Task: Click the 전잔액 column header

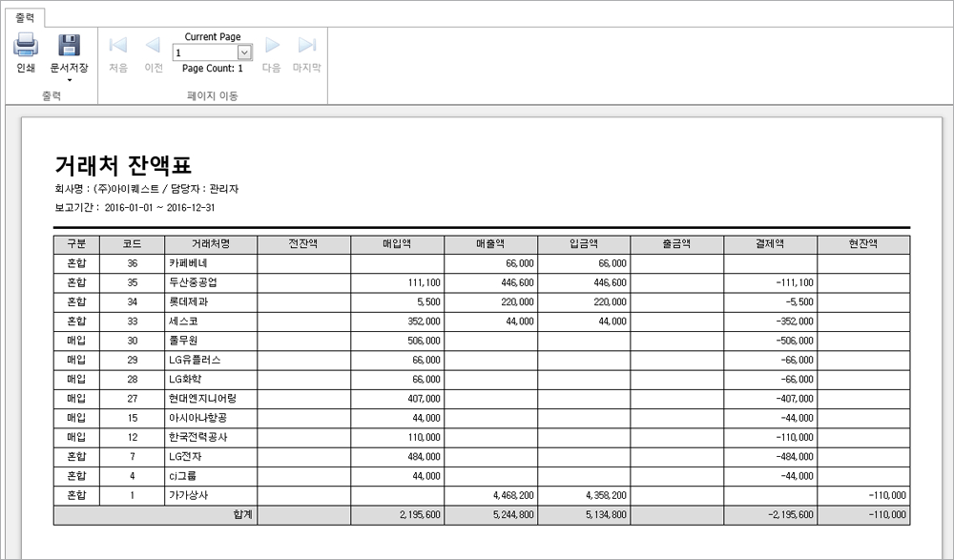Action: (303, 244)
